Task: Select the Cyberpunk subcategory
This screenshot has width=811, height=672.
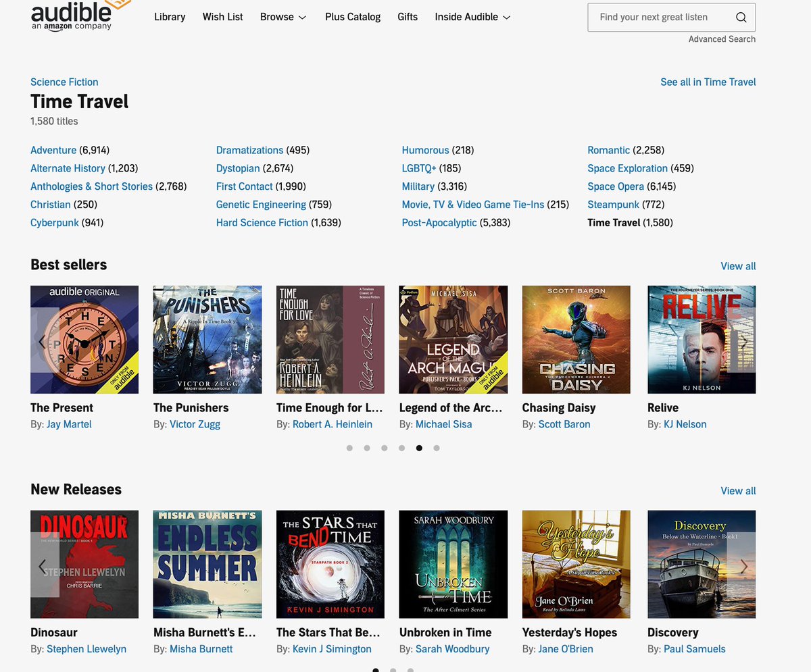Action: (x=55, y=223)
